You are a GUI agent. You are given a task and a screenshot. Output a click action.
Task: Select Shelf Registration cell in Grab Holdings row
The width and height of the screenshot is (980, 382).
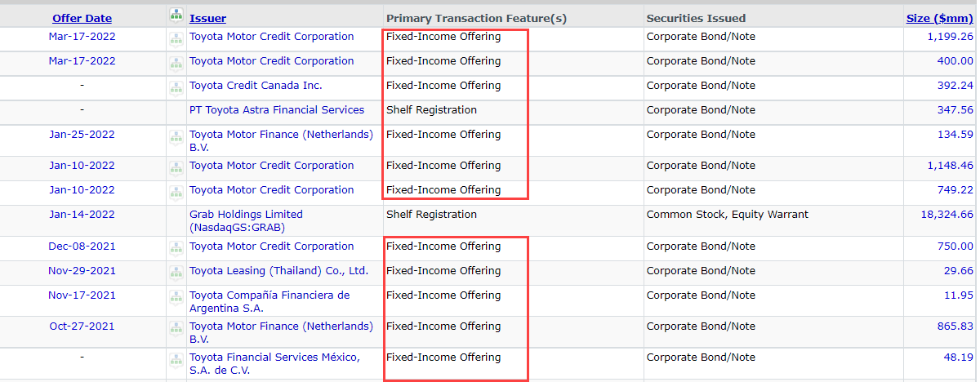[431, 214]
